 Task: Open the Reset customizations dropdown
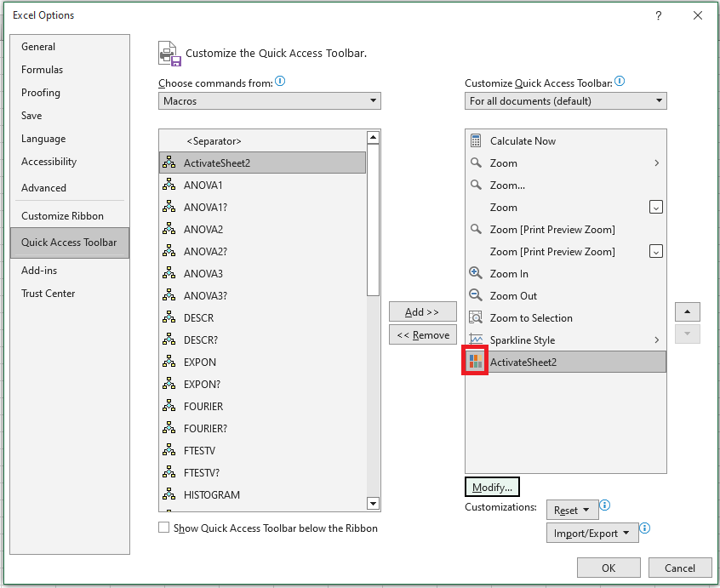[572, 510]
